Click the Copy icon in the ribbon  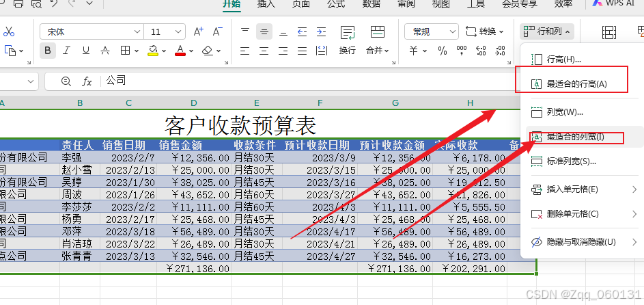pyautogui.click(x=10, y=51)
